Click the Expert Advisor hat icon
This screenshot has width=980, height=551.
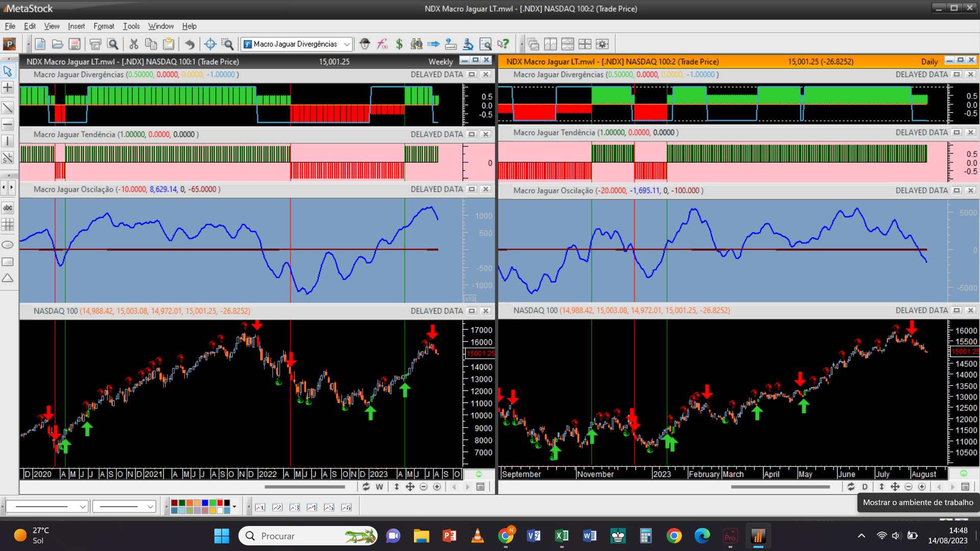coord(364,44)
